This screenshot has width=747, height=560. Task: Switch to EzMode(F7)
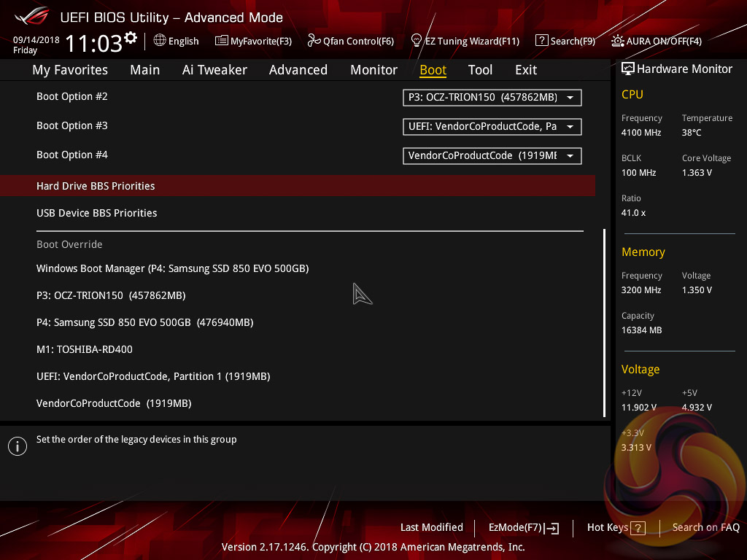[524, 528]
